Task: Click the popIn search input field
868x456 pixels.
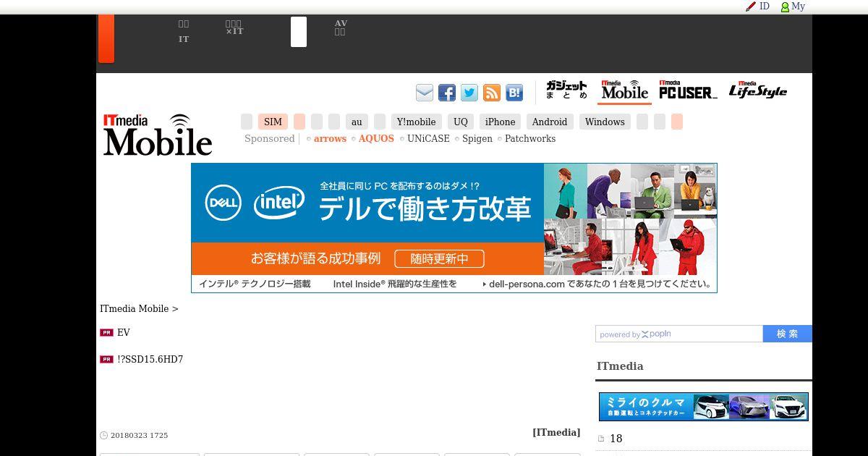Action: (x=679, y=334)
